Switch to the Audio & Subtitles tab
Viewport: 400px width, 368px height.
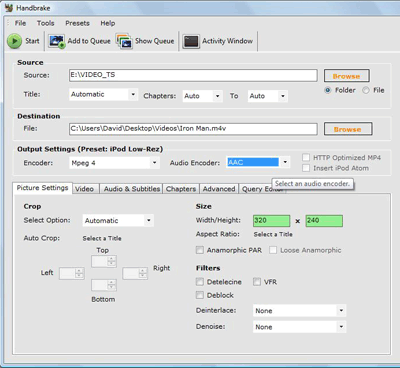[x=132, y=189]
